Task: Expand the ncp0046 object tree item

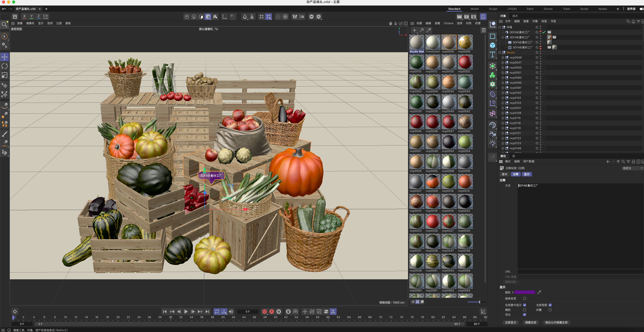Action: pyautogui.click(x=503, y=57)
